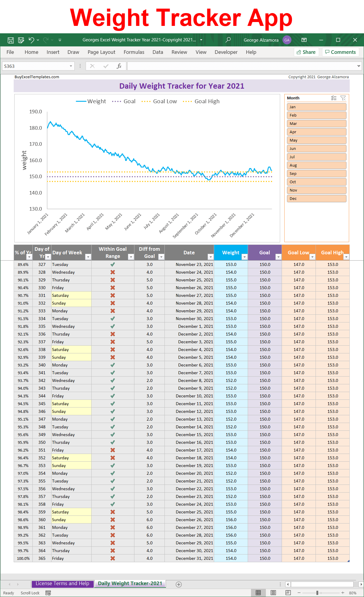
Task: Toggle the Dec month slicer button
Action: pyautogui.click(x=316, y=199)
